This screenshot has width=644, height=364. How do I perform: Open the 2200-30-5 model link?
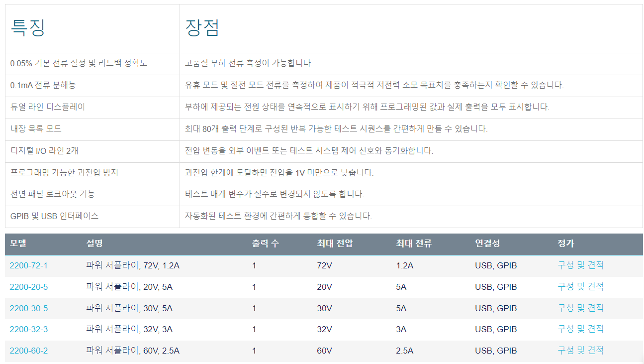point(29,308)
